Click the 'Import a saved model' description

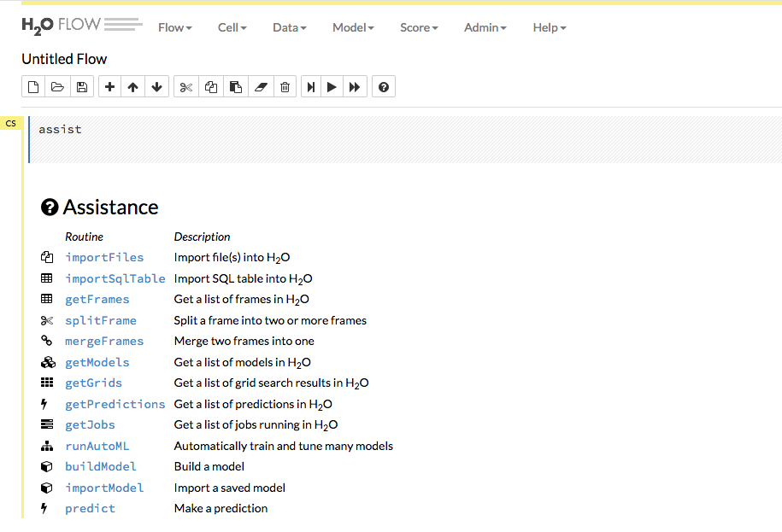pos(229,488)
